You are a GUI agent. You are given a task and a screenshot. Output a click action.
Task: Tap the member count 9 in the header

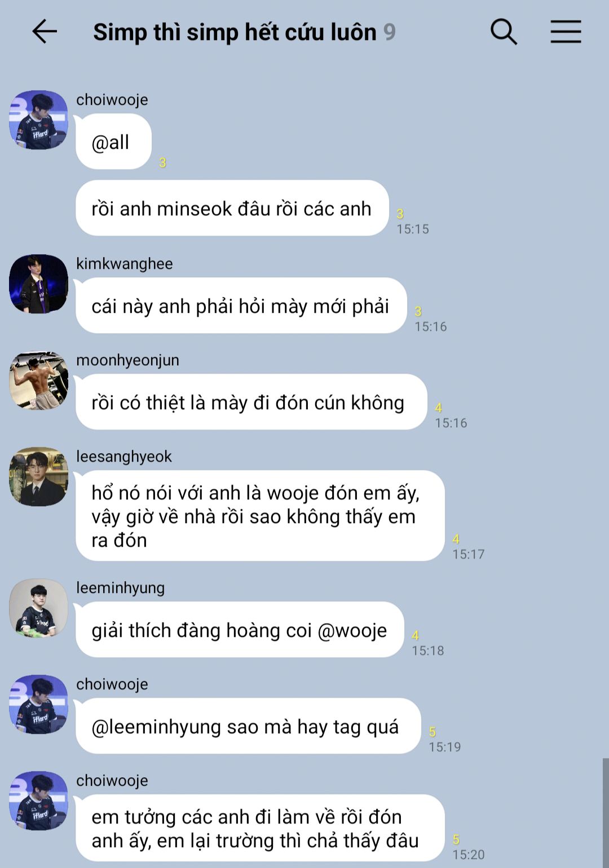click(x=390, y=32)
